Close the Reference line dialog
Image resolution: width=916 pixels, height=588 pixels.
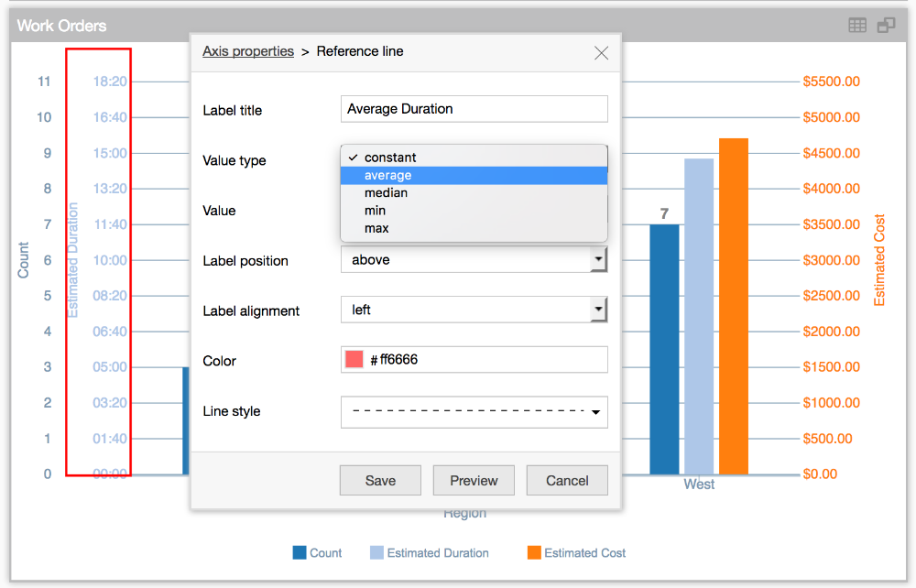click(601, 53)
